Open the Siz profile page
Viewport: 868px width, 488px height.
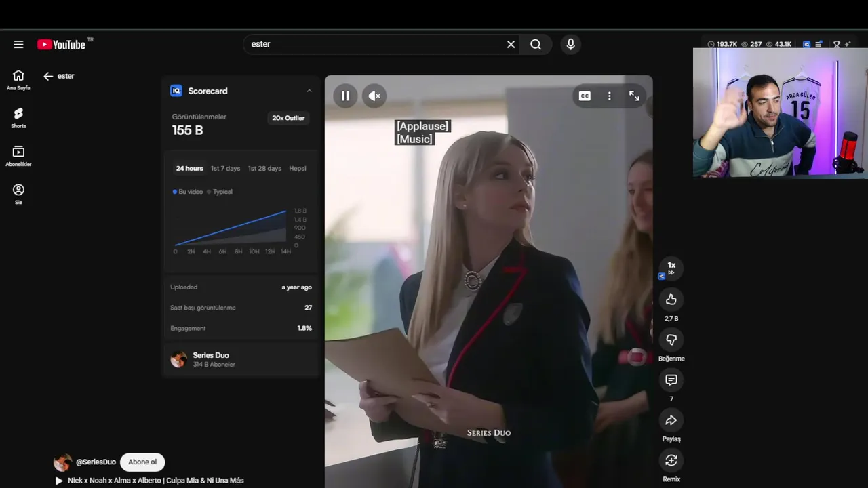click(x=18, y=194)
